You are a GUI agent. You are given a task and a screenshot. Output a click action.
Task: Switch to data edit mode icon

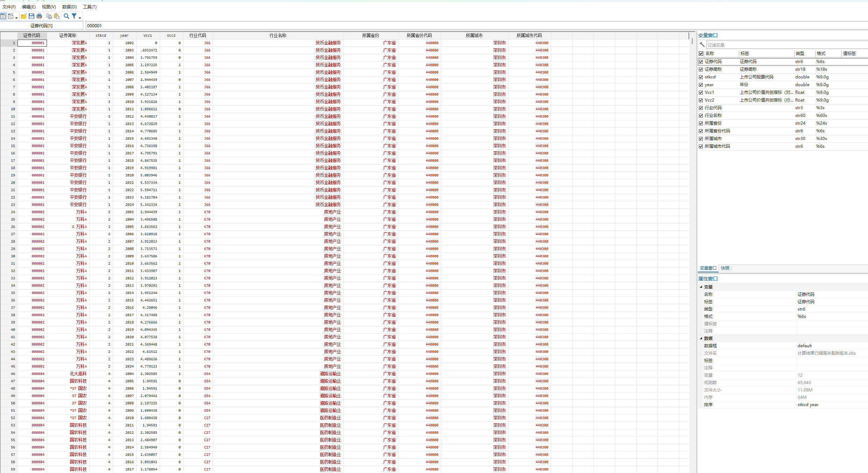3,16
